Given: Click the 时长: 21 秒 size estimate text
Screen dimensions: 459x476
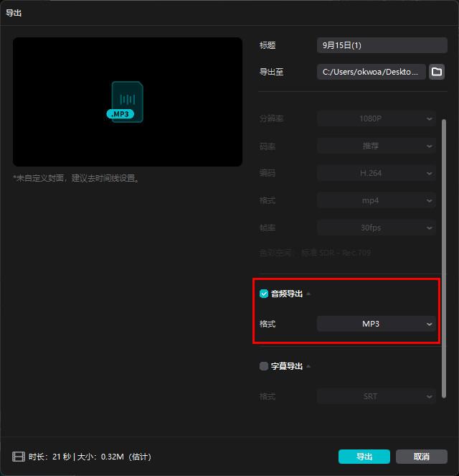Looking at the screenshot, I should pos(90,457).
